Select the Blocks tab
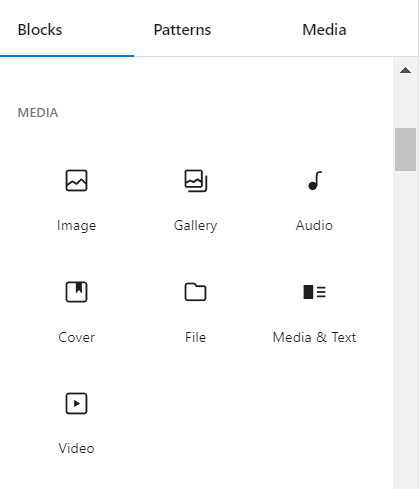This screenshot has width=420, height=489. pos(40,30)
